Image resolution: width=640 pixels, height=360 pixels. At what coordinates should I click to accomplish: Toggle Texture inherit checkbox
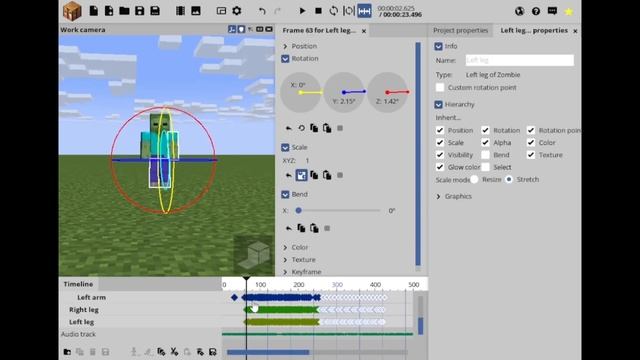coord(531,155)
